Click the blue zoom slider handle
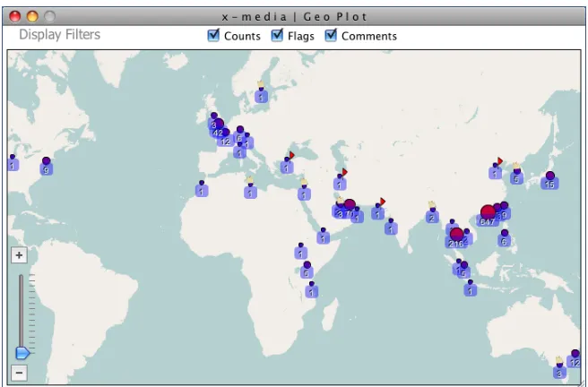588x387 pixels. pos(22,353)
